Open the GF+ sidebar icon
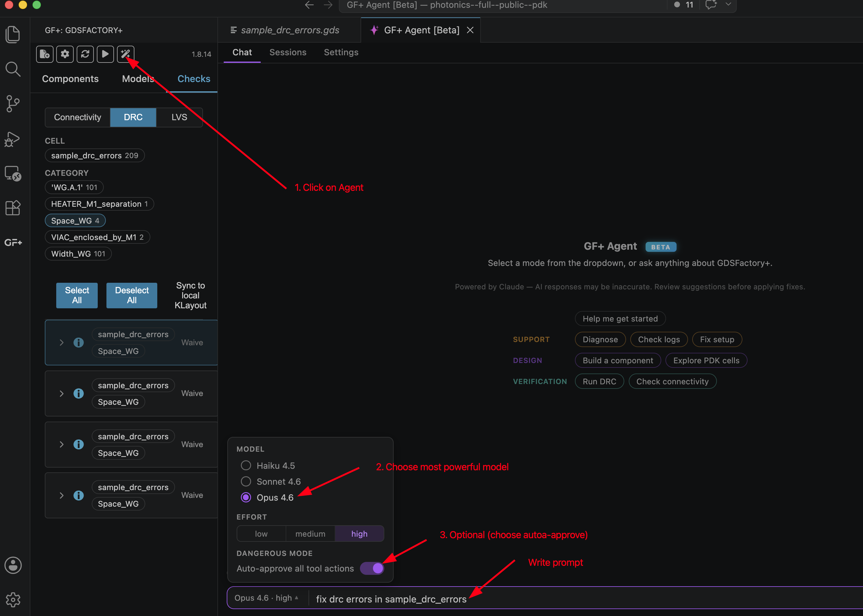863x616 pixels. [x=13, y=242]
